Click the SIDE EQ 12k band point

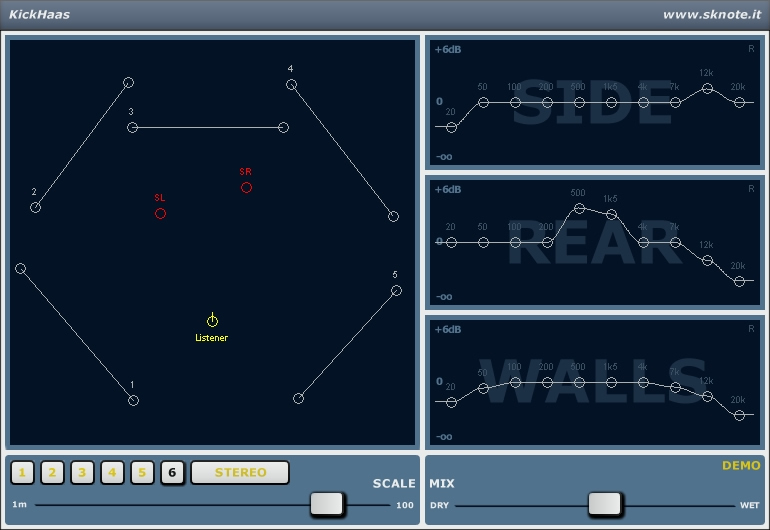pos(707,88)
